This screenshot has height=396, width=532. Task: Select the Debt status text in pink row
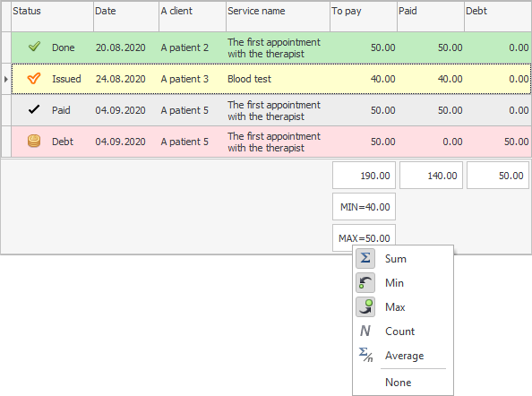pyautogui.click(x=63, y=142)
